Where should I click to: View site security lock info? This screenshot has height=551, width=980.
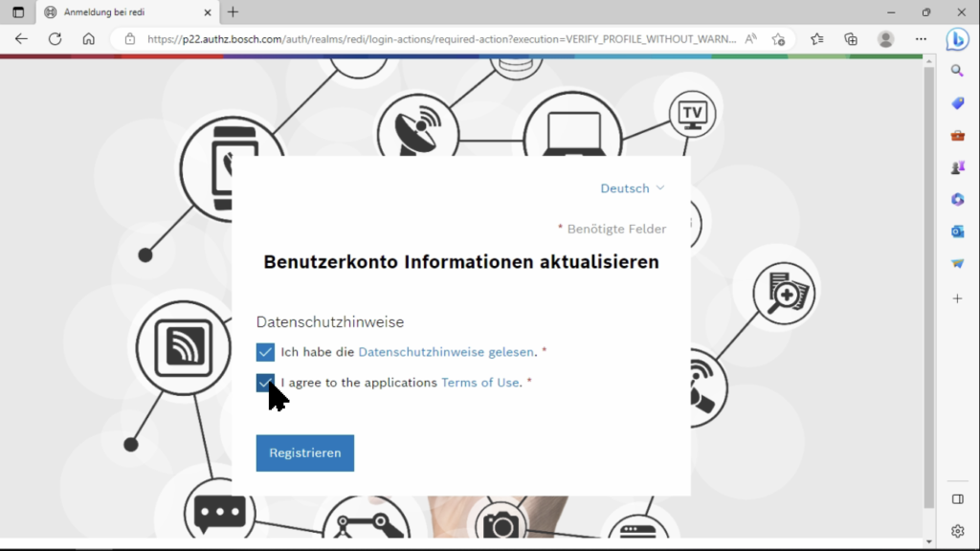(130, 38)
